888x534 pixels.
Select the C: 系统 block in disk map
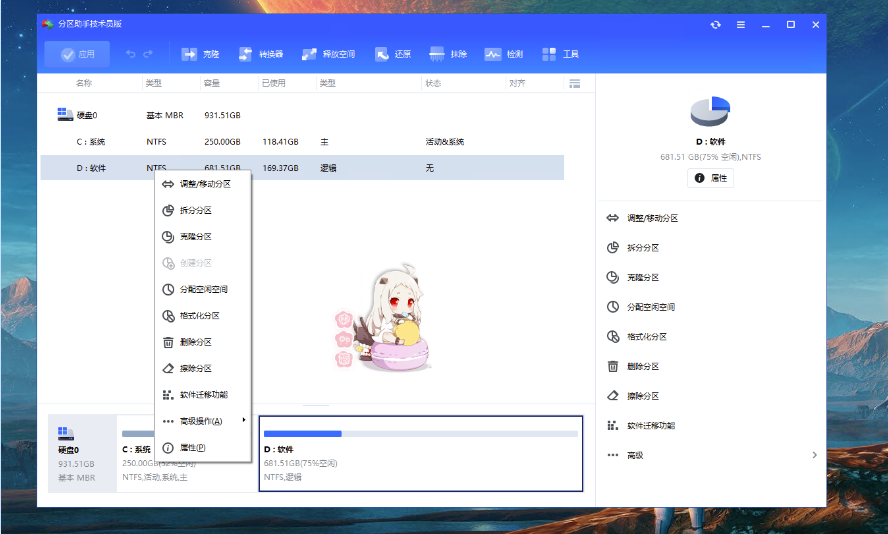coord(187,454)
